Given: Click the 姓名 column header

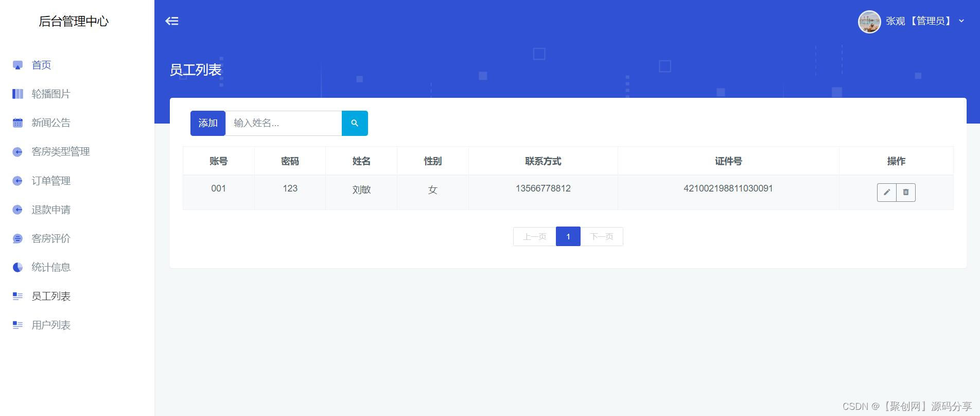Looking at the screenshot, I should pyautogui.click(x=361, y=161).
